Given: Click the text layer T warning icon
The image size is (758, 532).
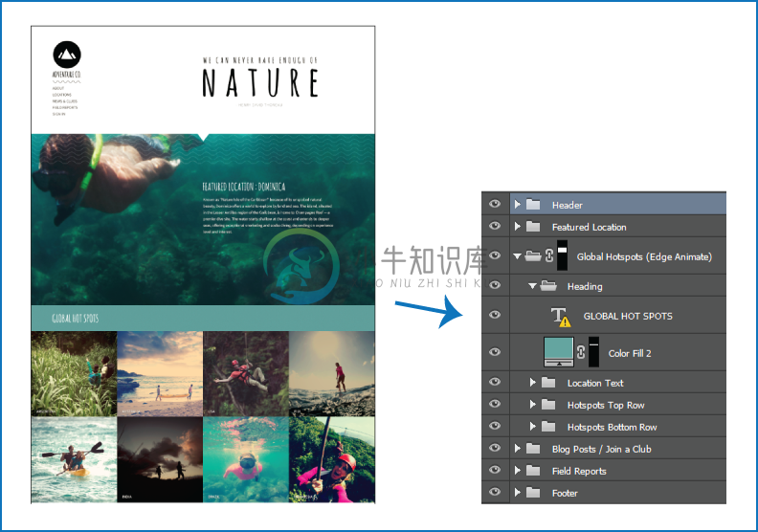Looking at the screenshot, I should (561, 317).
